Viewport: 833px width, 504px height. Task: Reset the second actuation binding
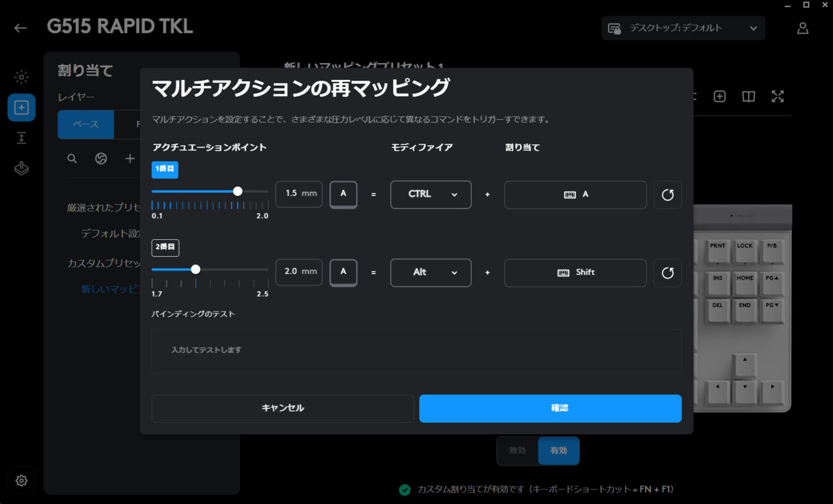pos(667,273)
